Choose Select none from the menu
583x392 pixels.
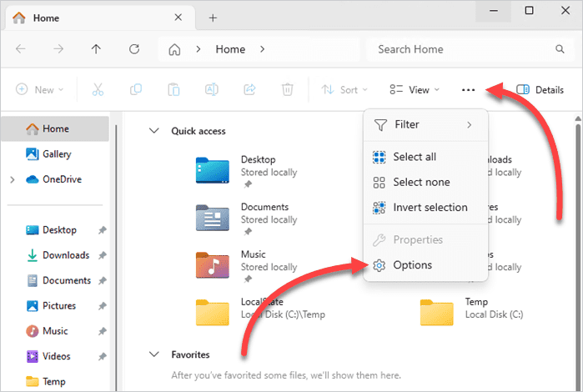pyautogui.click(x=425, y=183)
